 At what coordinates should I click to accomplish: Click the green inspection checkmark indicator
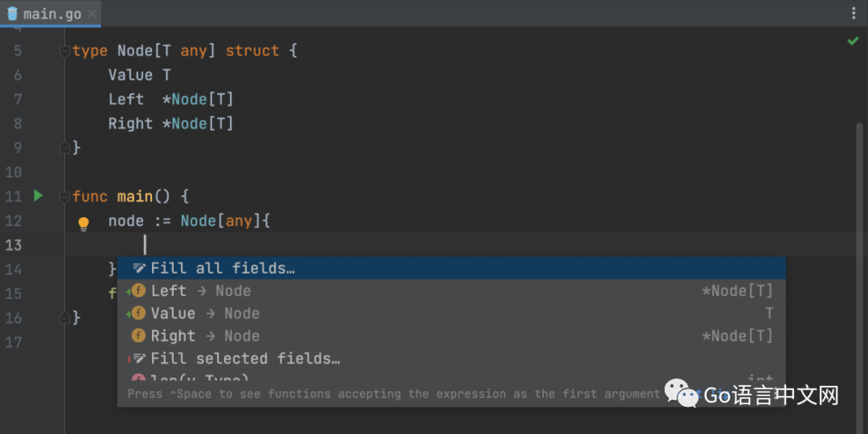853,41
